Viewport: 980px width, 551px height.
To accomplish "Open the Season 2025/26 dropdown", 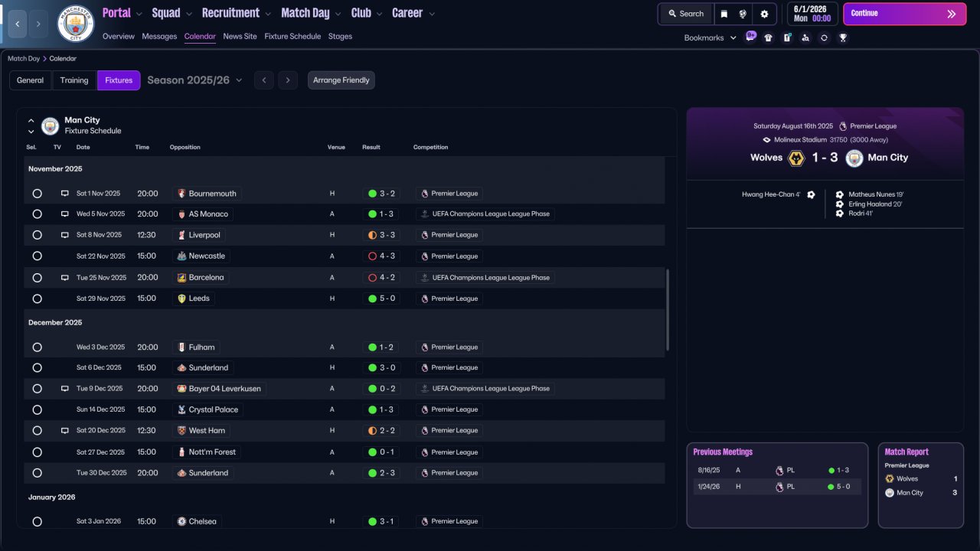I will coord(194,80).
